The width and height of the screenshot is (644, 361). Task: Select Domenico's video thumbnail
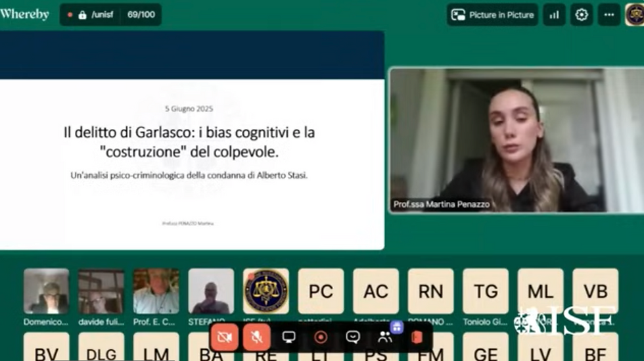tap(47, 291)
